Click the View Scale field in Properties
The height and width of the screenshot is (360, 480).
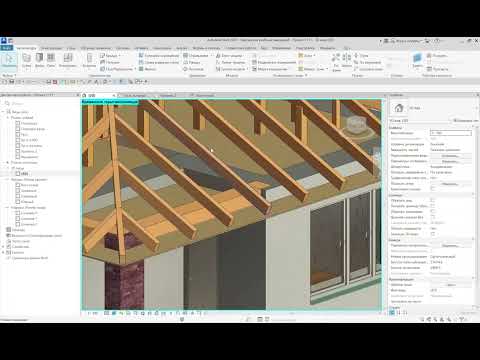[x=451, y=133]
